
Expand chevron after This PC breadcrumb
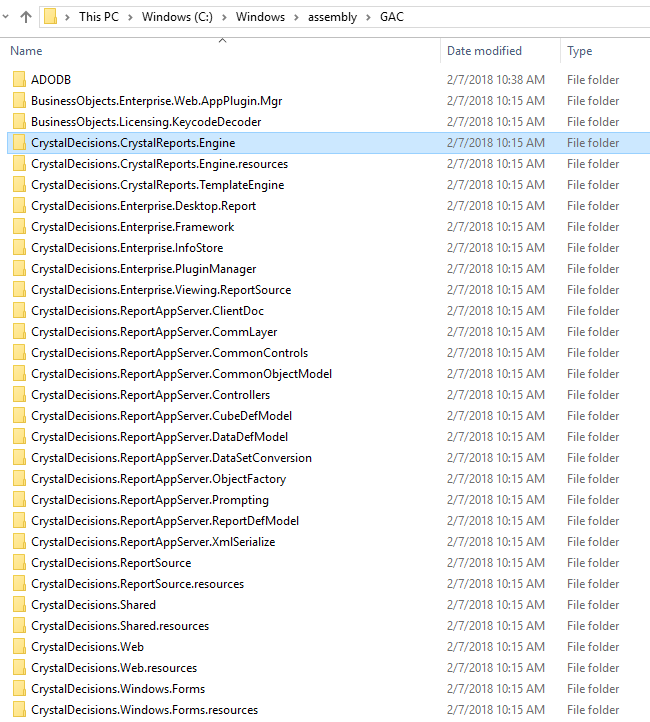click(x=130, y=17)
